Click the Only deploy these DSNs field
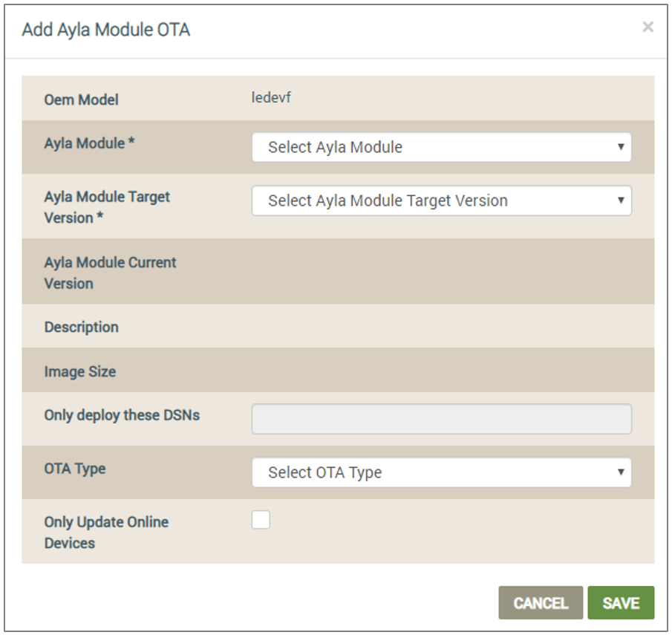 coord(441,418)
